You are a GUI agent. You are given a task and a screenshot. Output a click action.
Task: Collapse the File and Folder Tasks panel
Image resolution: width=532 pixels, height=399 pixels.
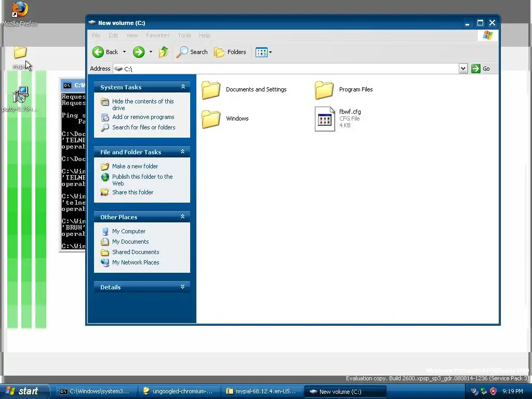pos(182,152)
